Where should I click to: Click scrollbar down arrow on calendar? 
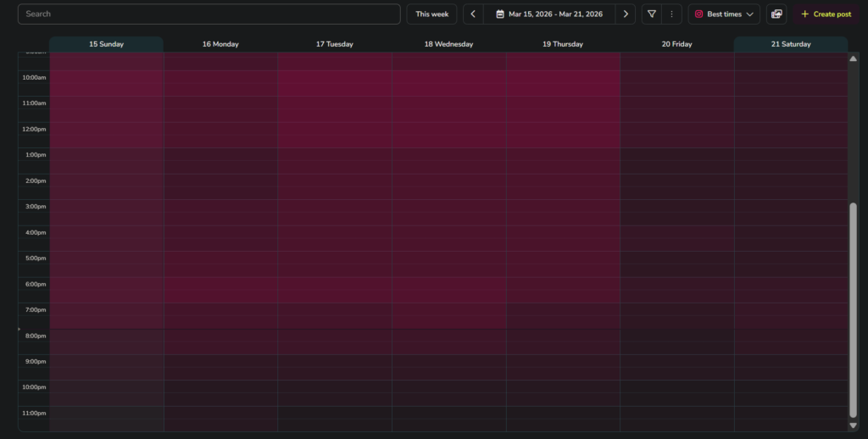tap(853, 425)
